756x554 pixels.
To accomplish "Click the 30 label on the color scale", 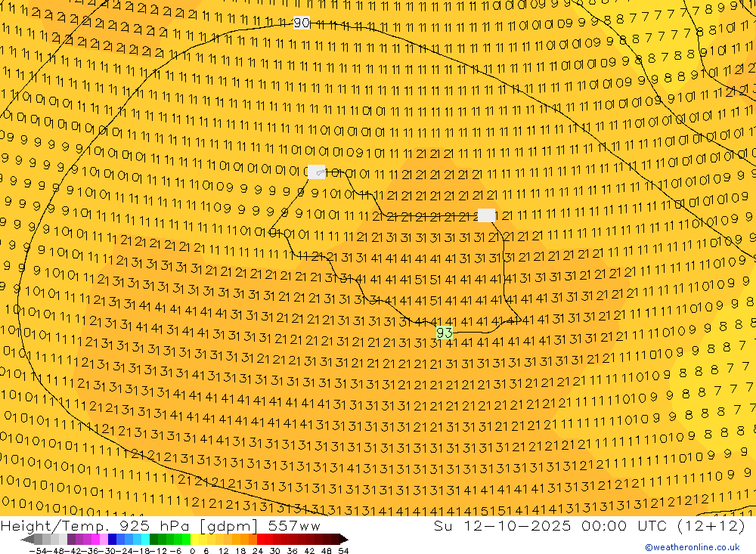I will [x=275, y=551].
